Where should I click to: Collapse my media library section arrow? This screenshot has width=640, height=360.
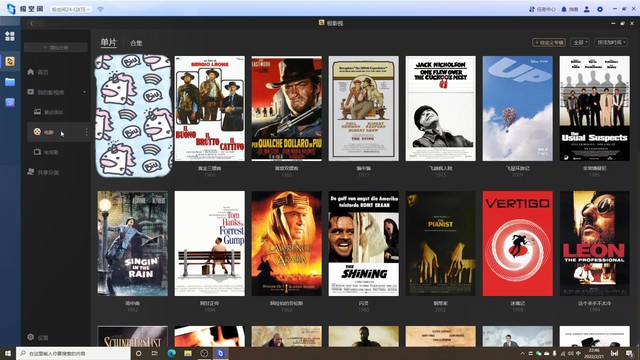point(84,92)
